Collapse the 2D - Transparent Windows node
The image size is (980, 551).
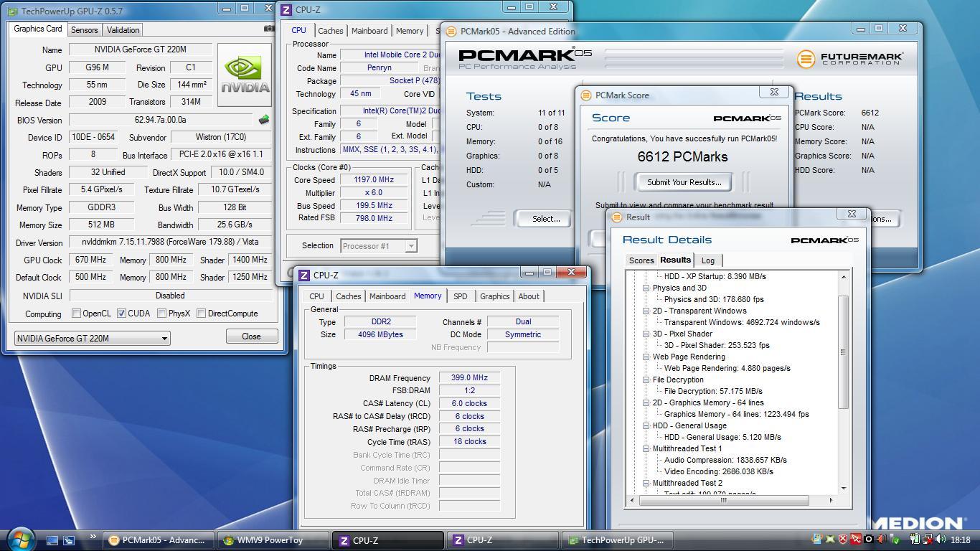tap(646, 311)
